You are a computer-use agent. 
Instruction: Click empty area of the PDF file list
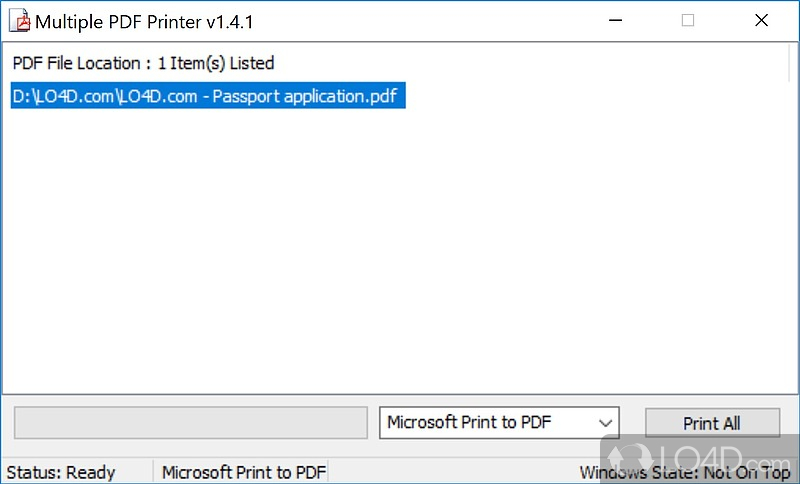(400, 250)
